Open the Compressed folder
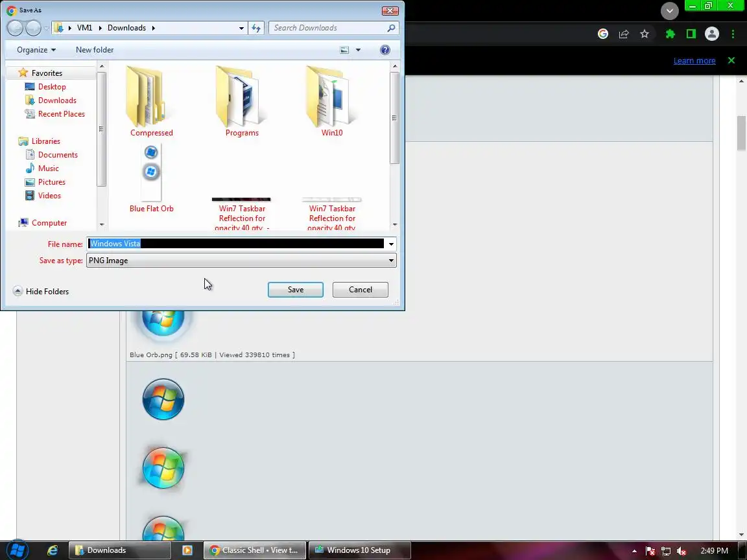Image resolution: width=747 pixels, height=560 pixels. (x=152, y=101)
